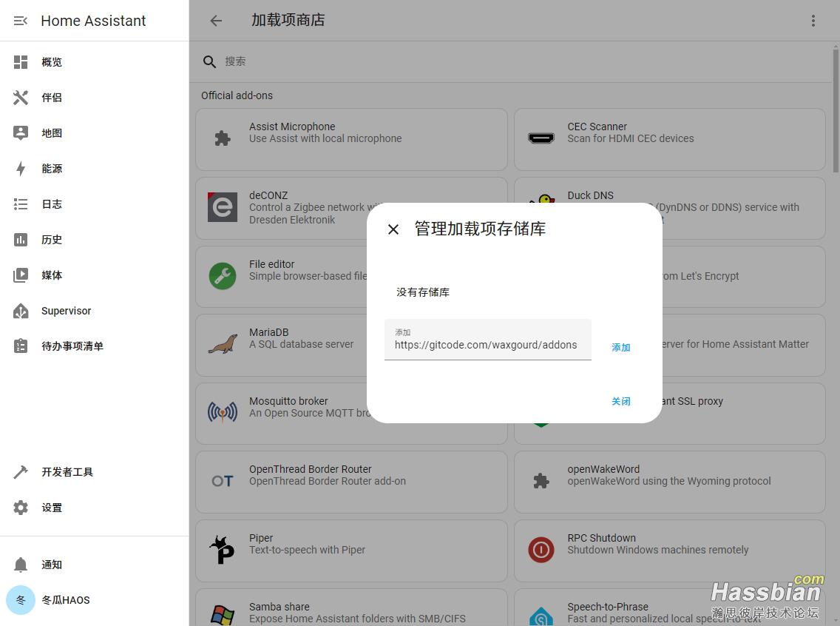Click the Home Assistant title text
Screen dimensions: 840x626
pos(93,21)
